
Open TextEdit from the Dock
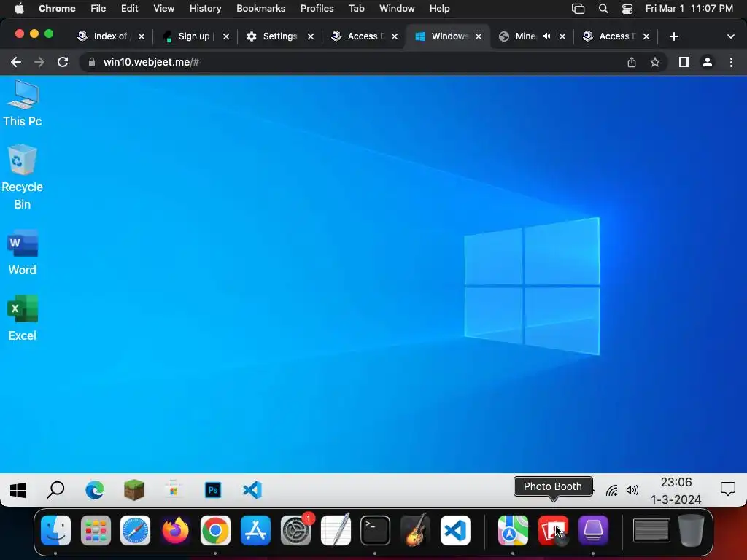tap(336, 530)
